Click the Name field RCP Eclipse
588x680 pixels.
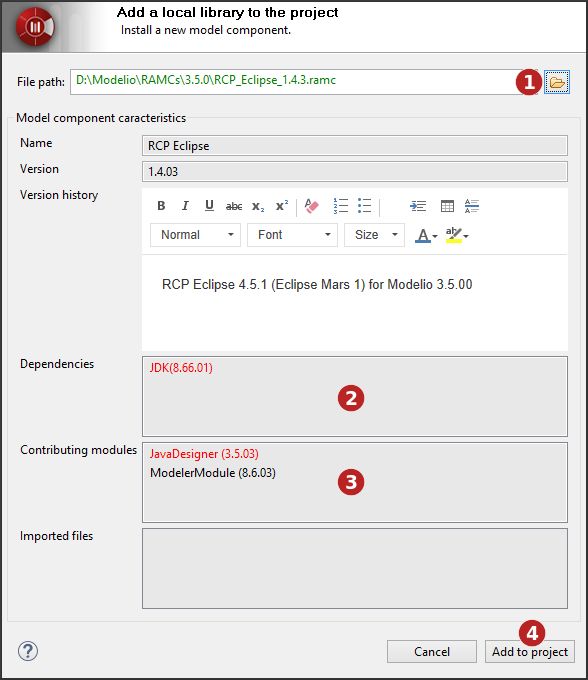355,146
